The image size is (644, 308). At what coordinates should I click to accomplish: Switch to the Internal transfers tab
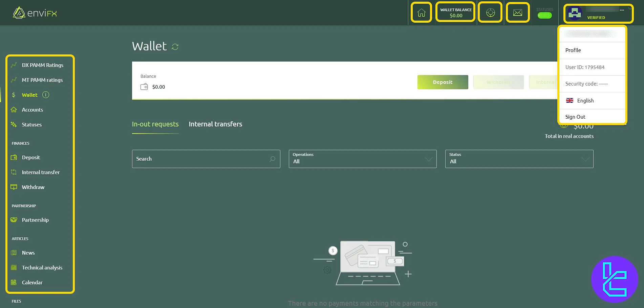coord(215,124)
